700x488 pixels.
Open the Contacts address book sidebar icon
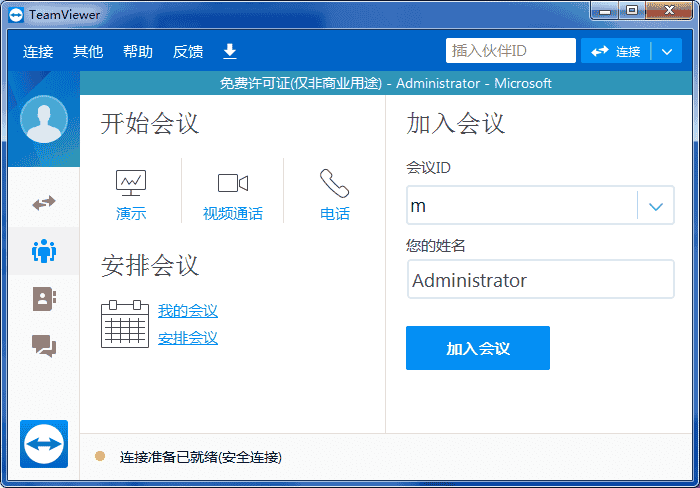pos(44,298)
